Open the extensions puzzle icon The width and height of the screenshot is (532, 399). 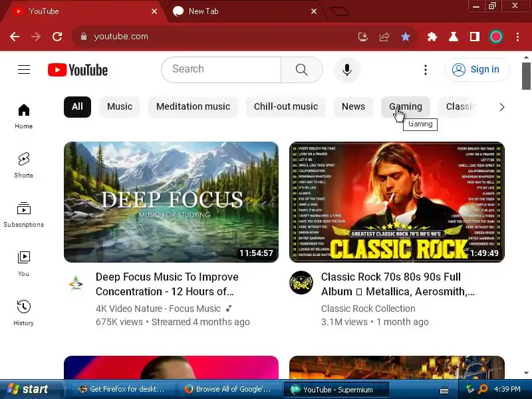[x=432, y=37]
